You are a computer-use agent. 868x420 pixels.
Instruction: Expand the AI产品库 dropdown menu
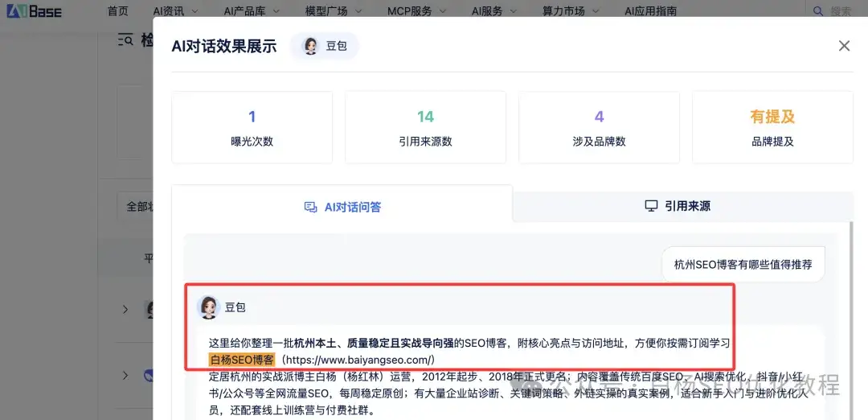[x=252, y=11]
